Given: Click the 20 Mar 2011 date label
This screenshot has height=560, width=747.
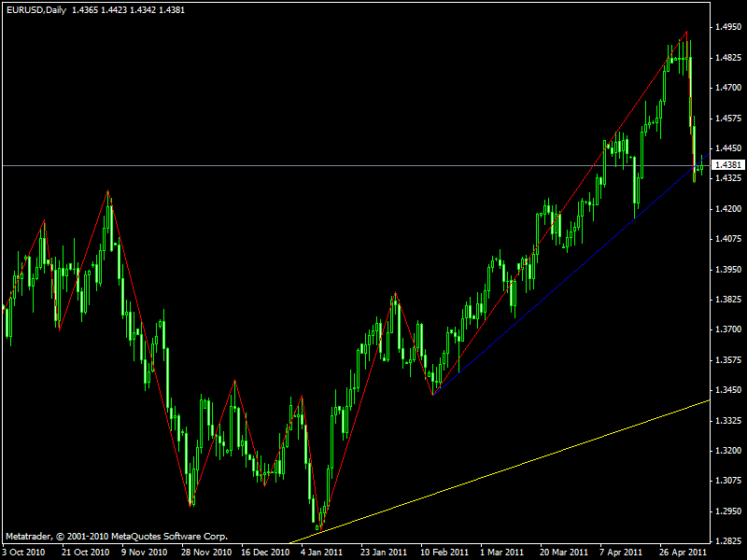Looking at the screenshot, I should [563, 552].
